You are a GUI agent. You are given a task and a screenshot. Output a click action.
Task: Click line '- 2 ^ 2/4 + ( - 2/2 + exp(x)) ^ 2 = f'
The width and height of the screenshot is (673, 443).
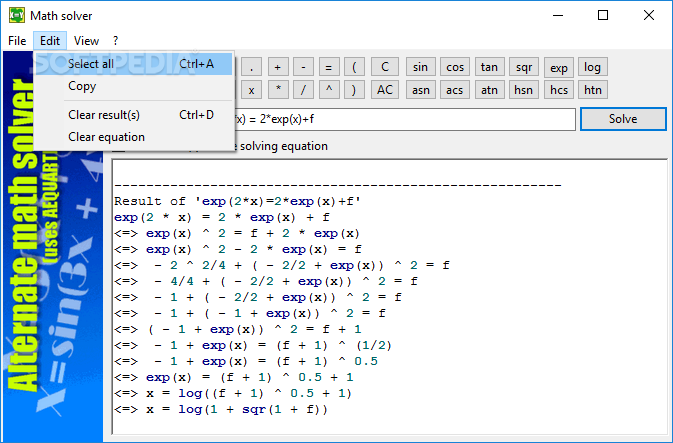point(282,266)
